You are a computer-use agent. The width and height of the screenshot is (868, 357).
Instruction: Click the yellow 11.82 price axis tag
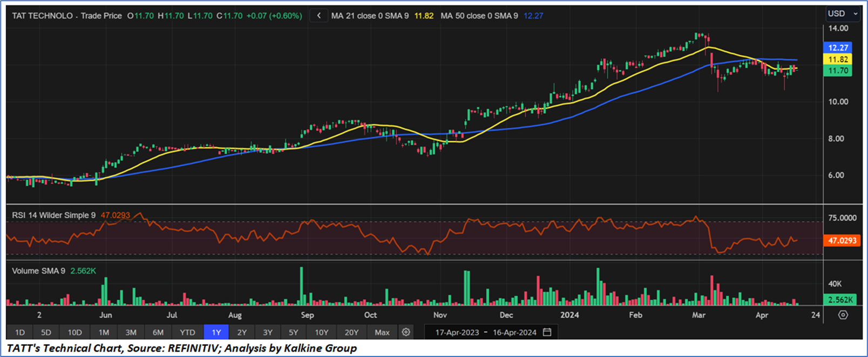838,59
